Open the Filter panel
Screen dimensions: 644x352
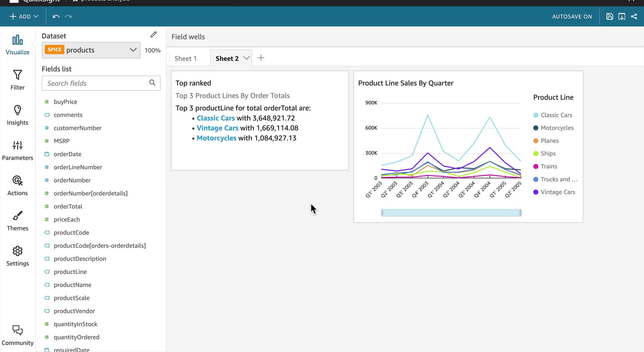(x=17, y=80)
